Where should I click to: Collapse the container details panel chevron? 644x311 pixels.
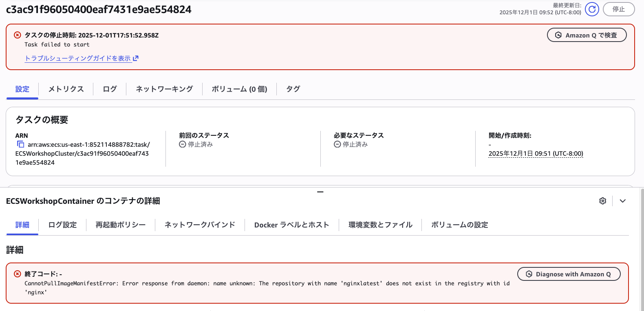(x=622, y=201)
